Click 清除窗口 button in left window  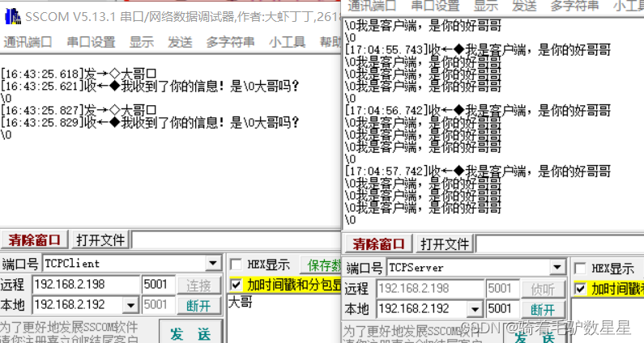(35, 240)
